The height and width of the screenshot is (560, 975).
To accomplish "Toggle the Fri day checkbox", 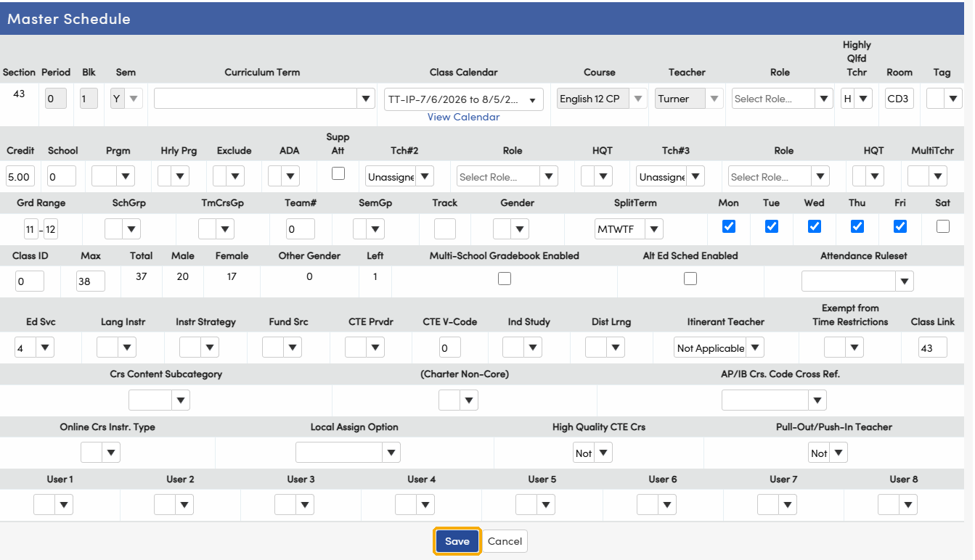I will [900, 226].
